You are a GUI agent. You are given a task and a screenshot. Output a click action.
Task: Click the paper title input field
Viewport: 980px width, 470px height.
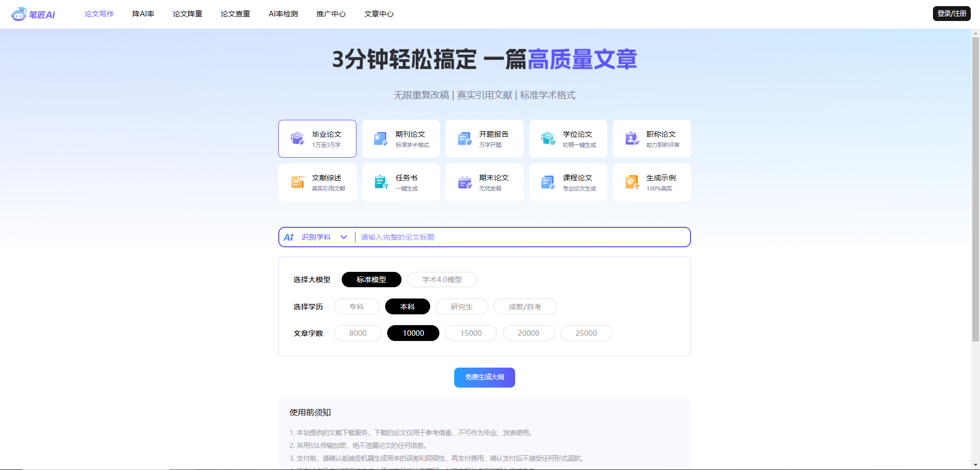pyautogui.click(x=511, y=237)
